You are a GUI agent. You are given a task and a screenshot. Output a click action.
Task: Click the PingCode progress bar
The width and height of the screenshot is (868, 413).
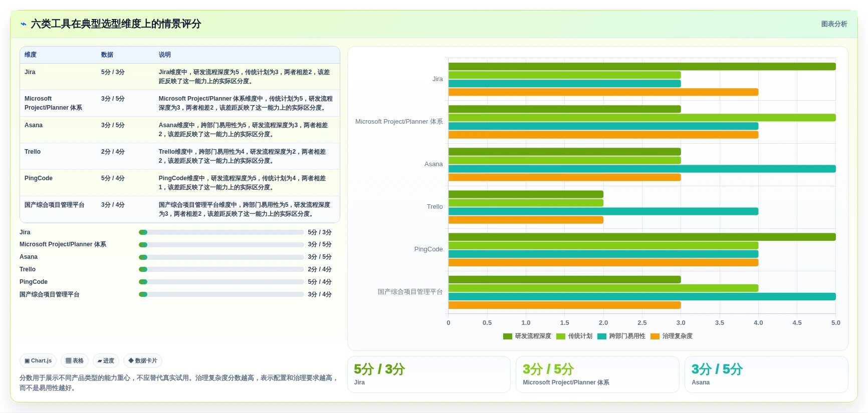click(221, 282)
